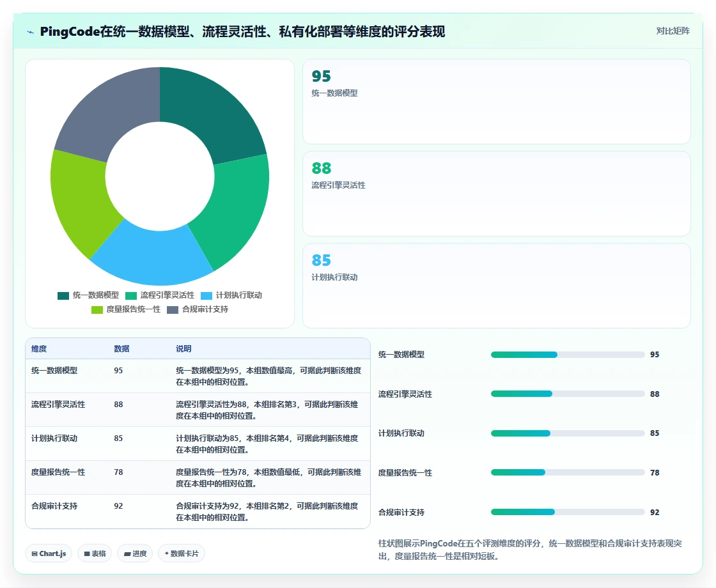
Task: Click the 统一数据模型 progress bar
Action: click(x=568, y=355)
